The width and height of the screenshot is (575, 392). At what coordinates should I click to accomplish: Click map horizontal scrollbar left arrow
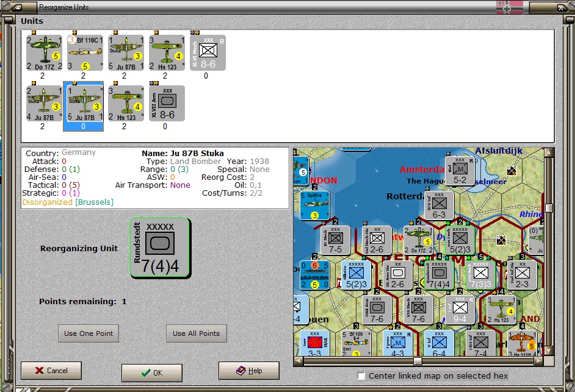tap(298, 361)
